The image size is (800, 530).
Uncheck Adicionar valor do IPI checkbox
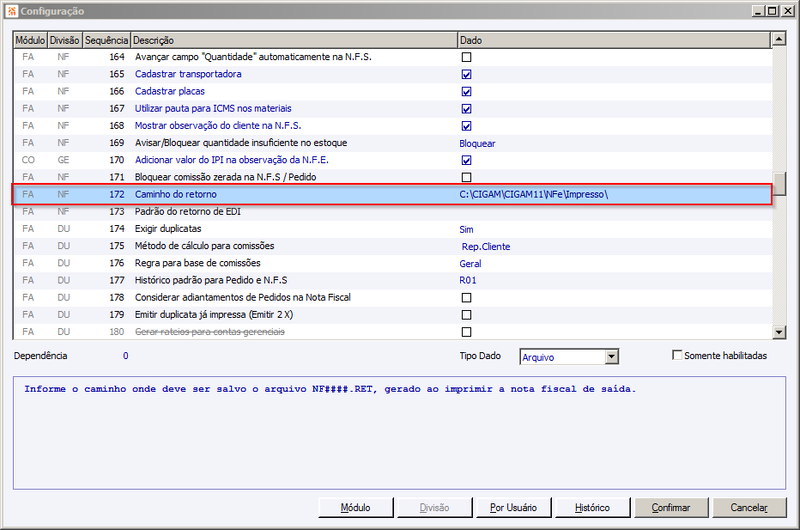pyautogui.click(x=466, y=160)
